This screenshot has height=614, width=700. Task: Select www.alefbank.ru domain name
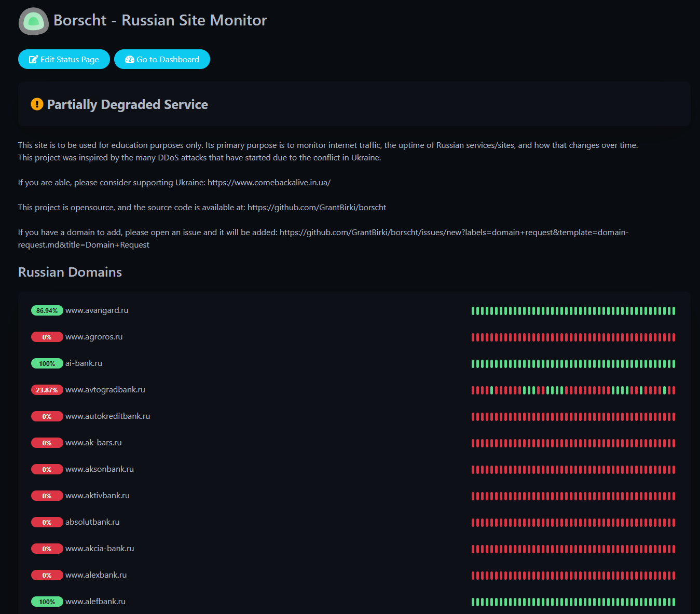[x=95, y=602]
